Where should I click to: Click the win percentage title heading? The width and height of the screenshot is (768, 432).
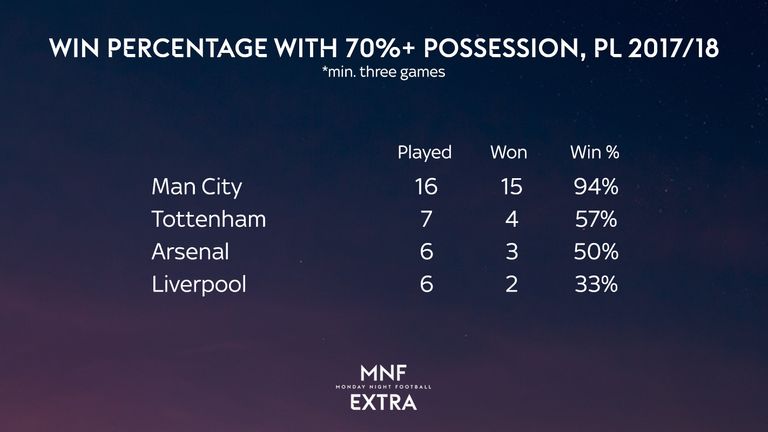click(384, 48)
